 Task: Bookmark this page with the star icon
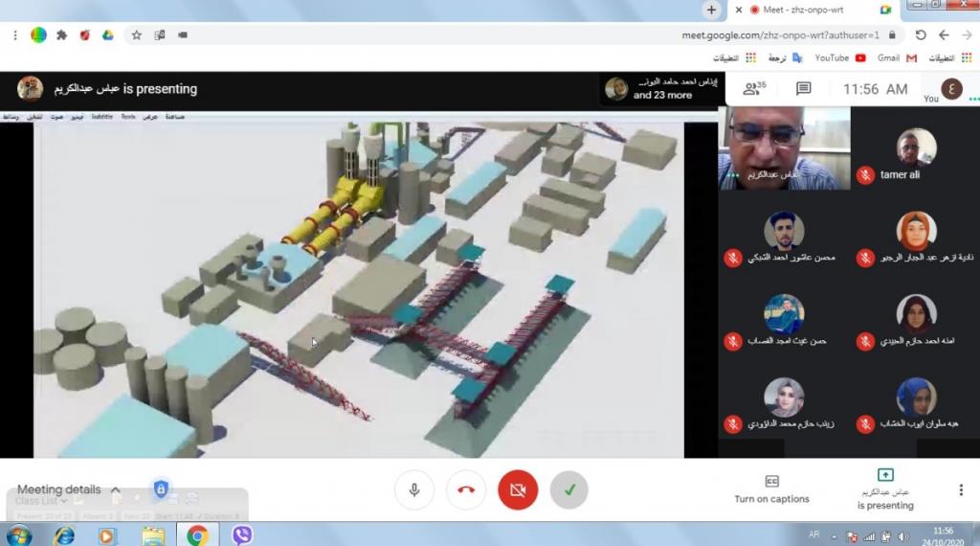pyautogui.click(x=136, y=34)
